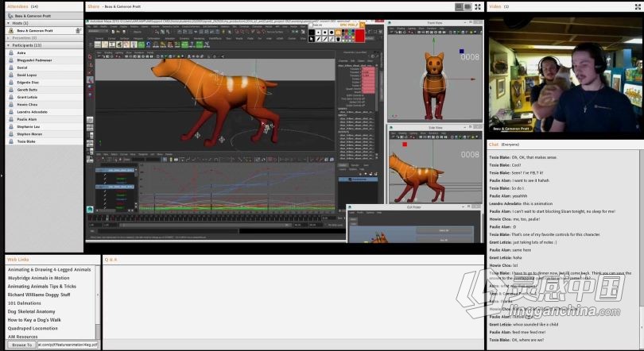Click the front foot control on the dog
The image size is (644, 351).
click(x=197, y=135)
